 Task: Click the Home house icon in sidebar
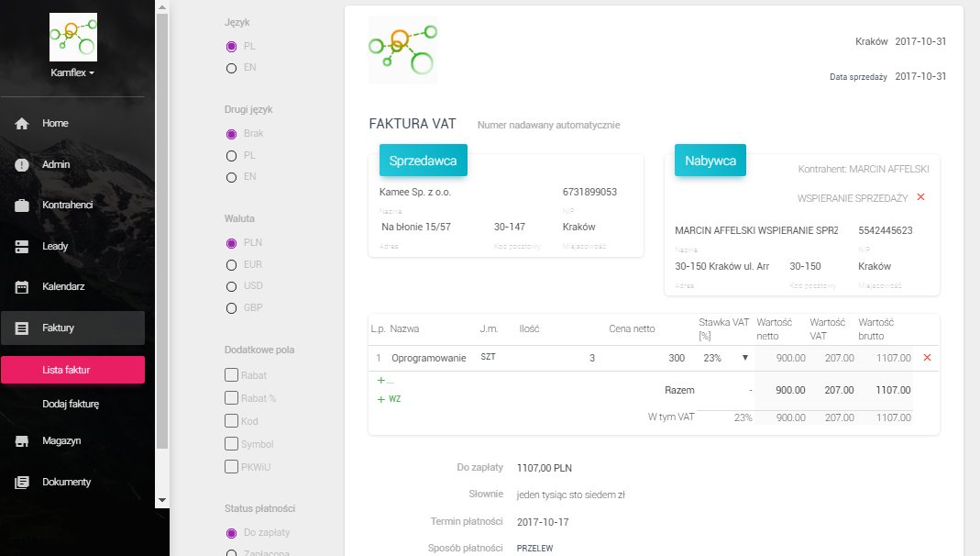(22, 124)
